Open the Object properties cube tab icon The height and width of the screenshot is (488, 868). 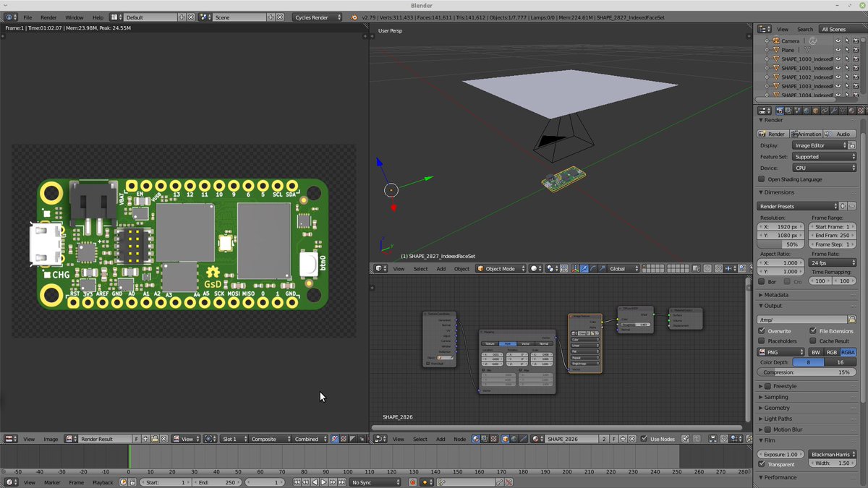point(815,111)
